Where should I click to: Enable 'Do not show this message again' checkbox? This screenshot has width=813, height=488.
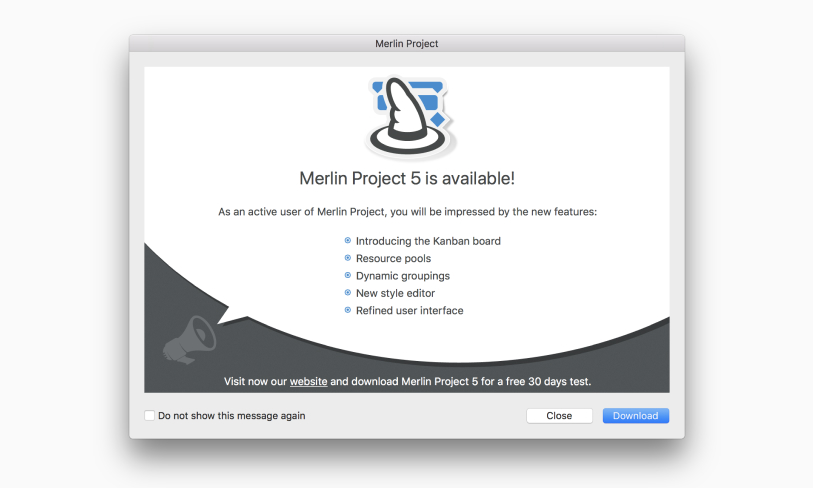[x=149, y=415]
